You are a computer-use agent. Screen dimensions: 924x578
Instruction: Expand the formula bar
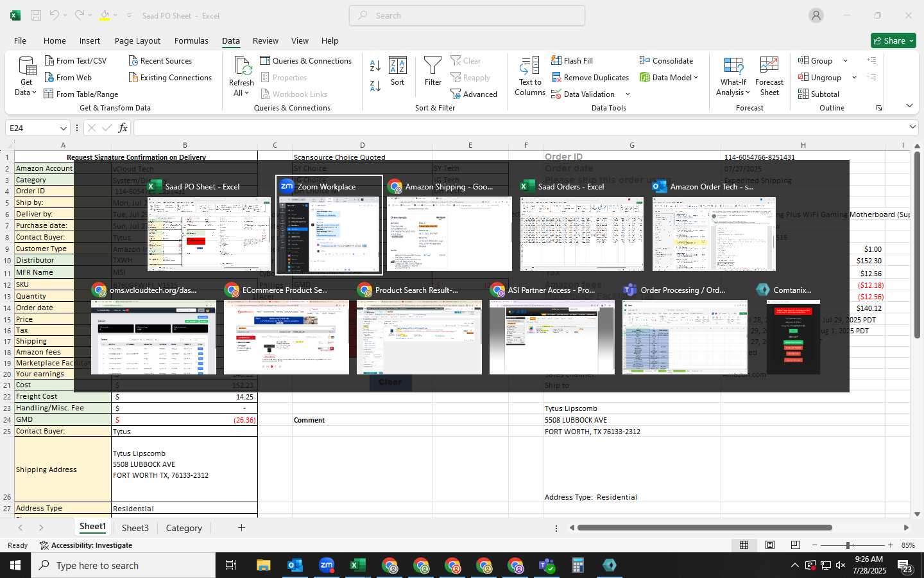pos(912,127)
